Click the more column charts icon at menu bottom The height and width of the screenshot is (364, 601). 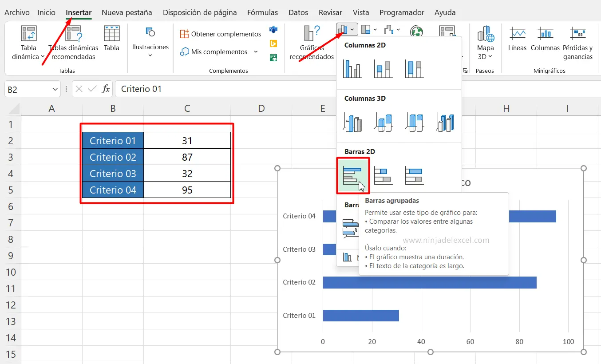(x=348, y=257)
